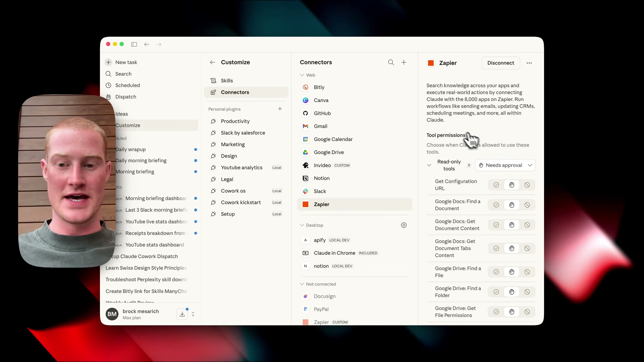Viewport: 644px width, 362px height.
Task: Open the Zapier overflow menu
Action: click(529, 63)
